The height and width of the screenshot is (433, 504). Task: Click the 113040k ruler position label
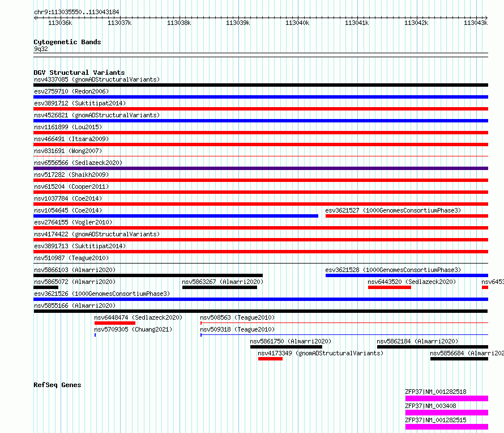coord(297,23)
